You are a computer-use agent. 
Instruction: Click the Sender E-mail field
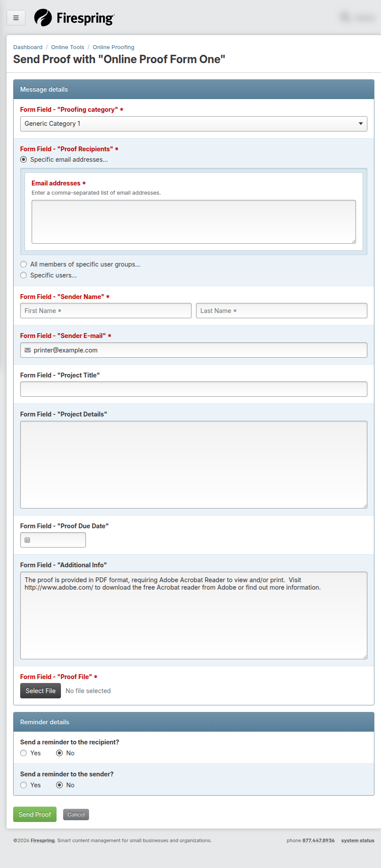click(x=194, y=350)
